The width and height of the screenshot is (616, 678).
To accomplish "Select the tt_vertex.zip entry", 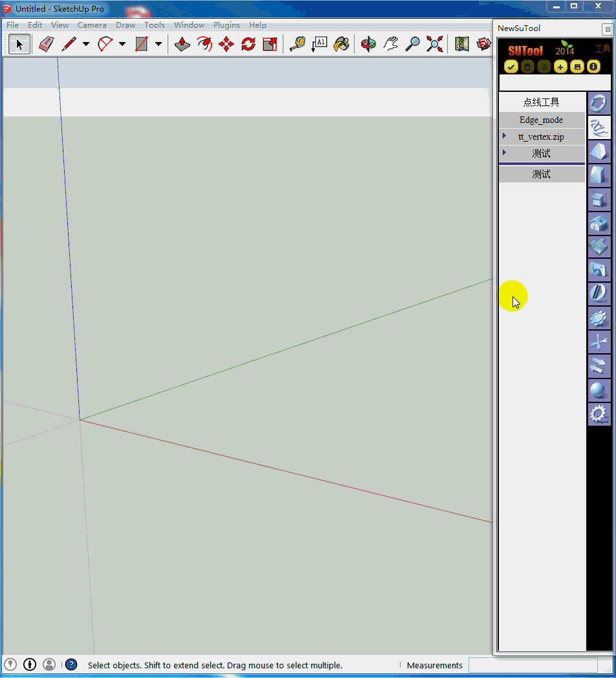I will (541, 137).
